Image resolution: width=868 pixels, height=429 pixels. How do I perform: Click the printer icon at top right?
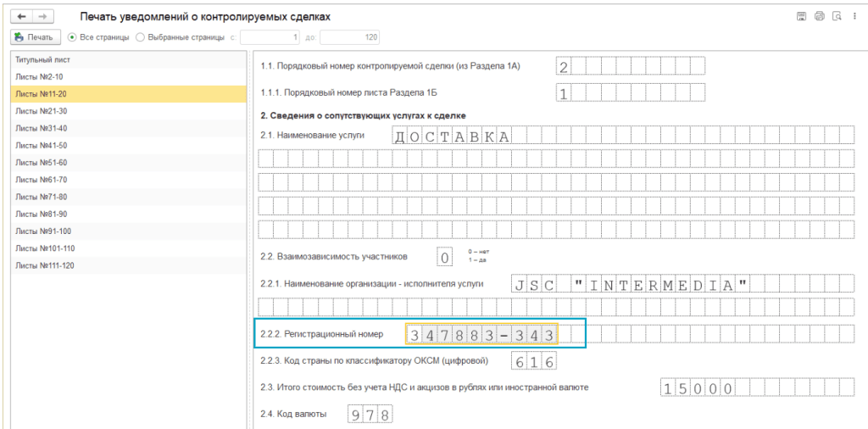click(x=819, y=16)
